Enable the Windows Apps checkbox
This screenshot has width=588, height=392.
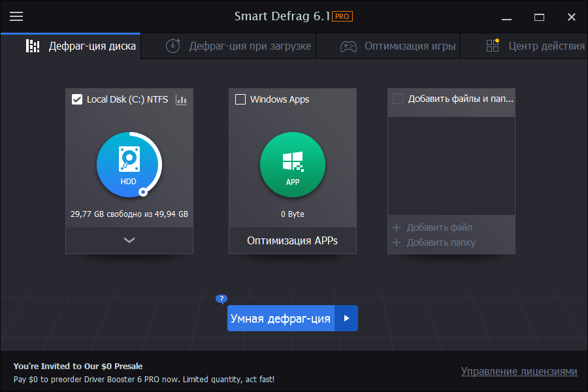(239, 99)
